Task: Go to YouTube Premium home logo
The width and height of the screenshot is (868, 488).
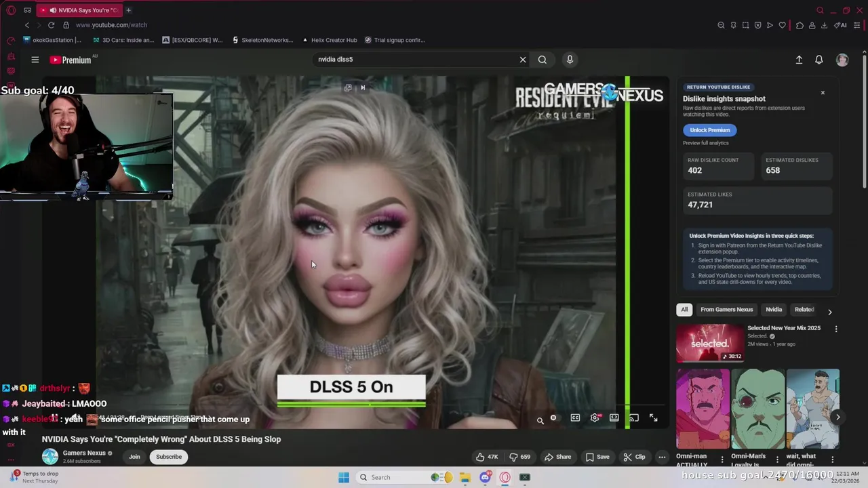Action: pyautogui.click(x=71, y=60)
